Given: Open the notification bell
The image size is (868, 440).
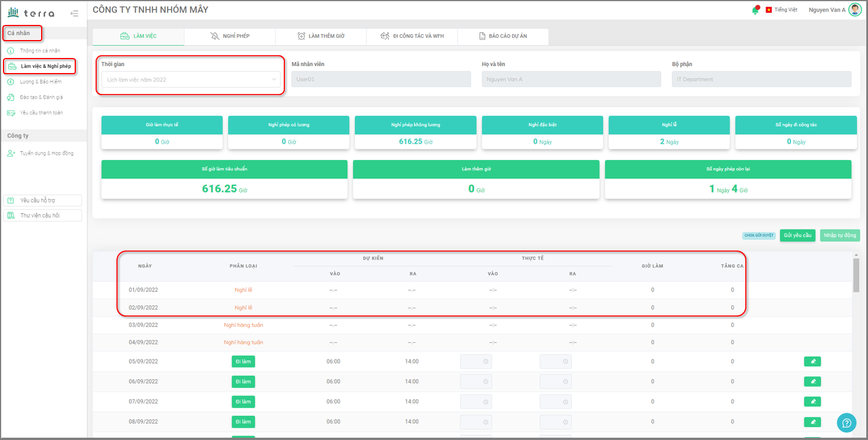Looking at the screenshot, I should pyautogui.click(x=755, y=10).
